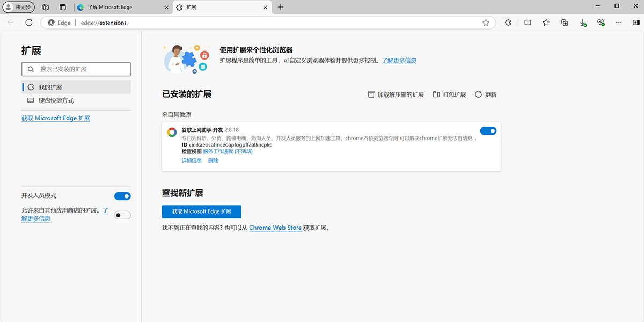
Task: Open the Favorites star icon
Action: (x=546, y=23)
